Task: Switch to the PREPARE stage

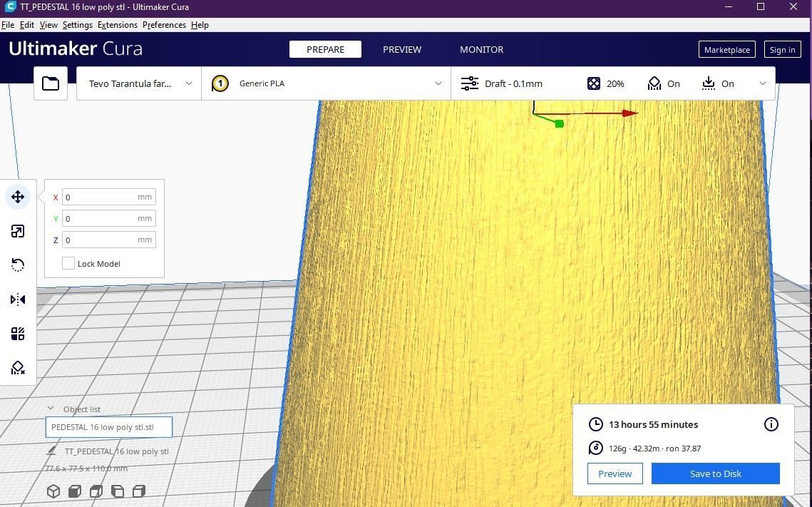Action: (325, 49)
